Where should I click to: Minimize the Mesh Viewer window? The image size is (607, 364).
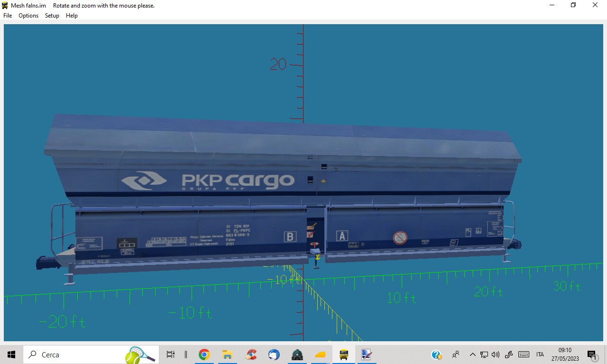coord(552,5)
